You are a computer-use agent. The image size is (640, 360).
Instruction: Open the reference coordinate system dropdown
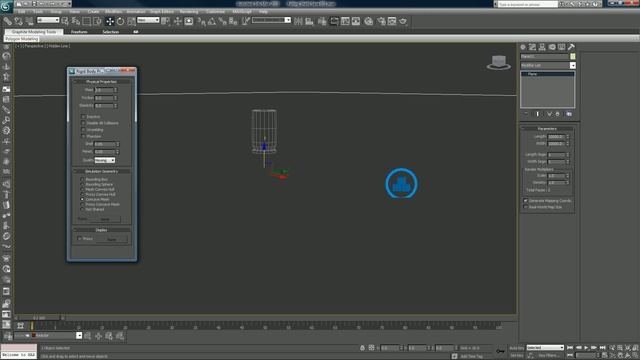pos(148,20)
